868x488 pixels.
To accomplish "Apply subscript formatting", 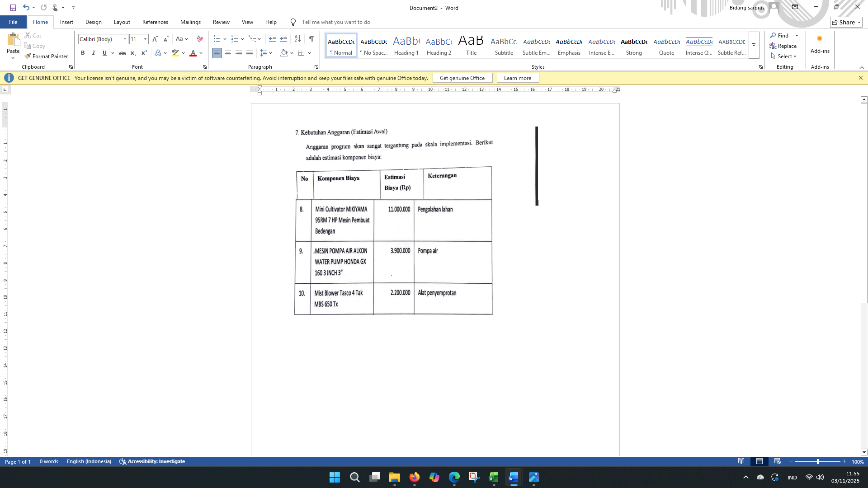I will (x=133, y=53).
